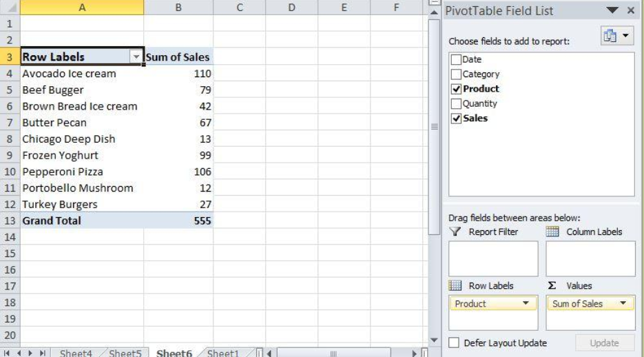Open the PivotTable Field List pane options arrow
644x357 pixels.
pyautogui.click(x=612, y=10)
